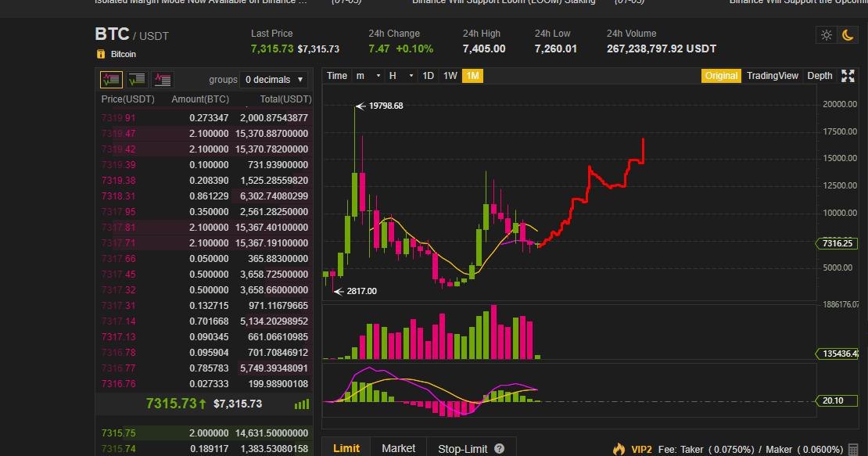Click the green signal bars icon beside 7315.73
This screenshot has width=868, height=456.
302,404
